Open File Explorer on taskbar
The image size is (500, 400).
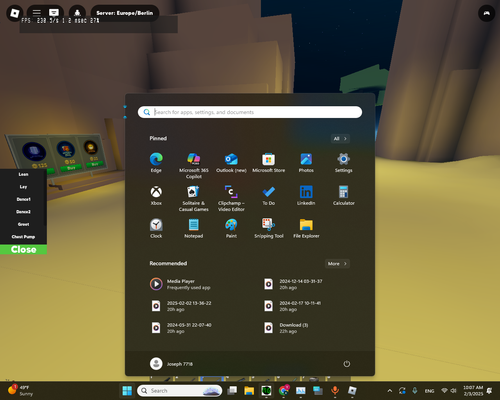point(249,391)
